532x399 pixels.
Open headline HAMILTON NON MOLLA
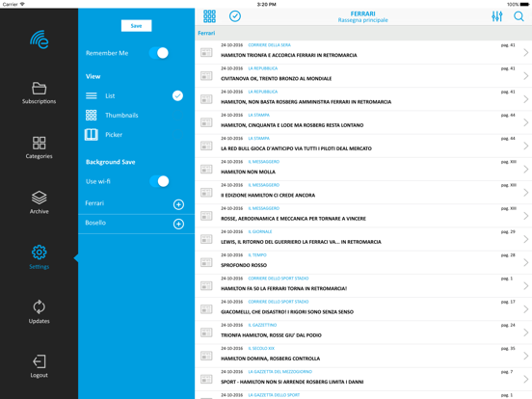(x=248, y=172)
